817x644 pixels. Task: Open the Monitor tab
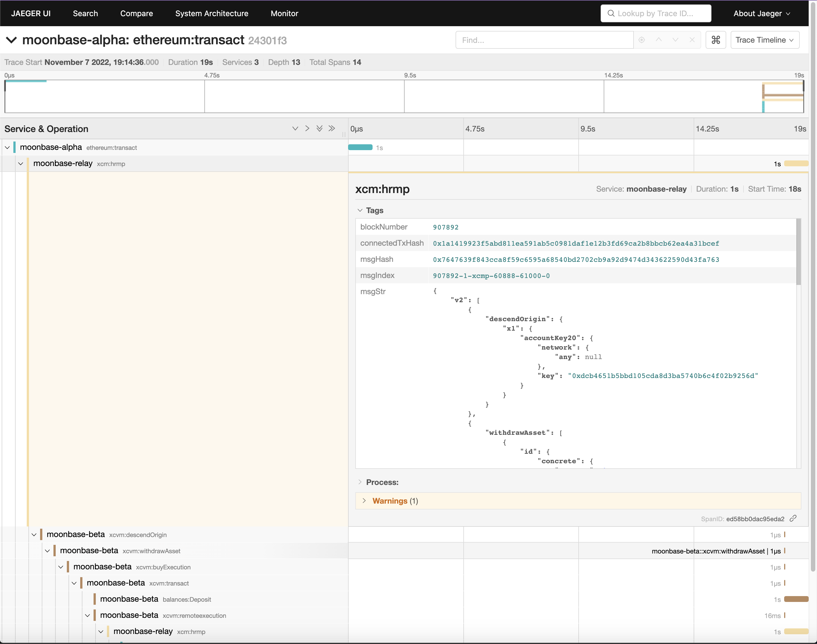(285, 14)
